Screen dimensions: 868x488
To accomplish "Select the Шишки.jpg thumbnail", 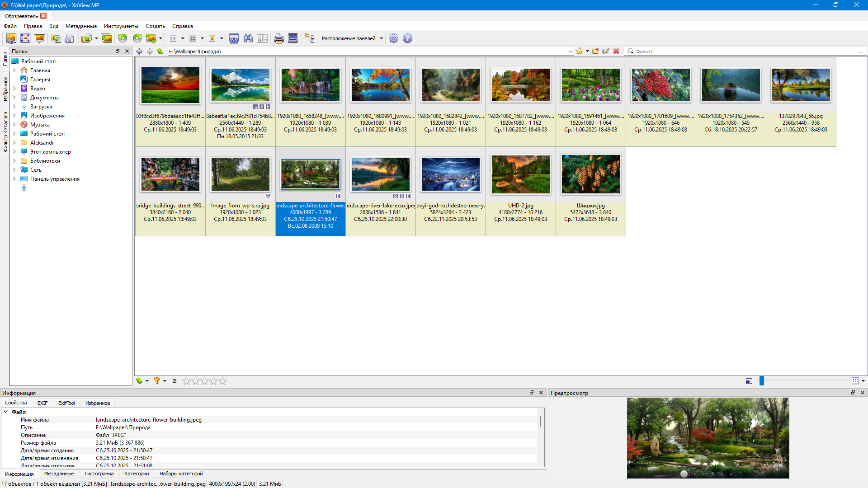I will coord(590,174).
